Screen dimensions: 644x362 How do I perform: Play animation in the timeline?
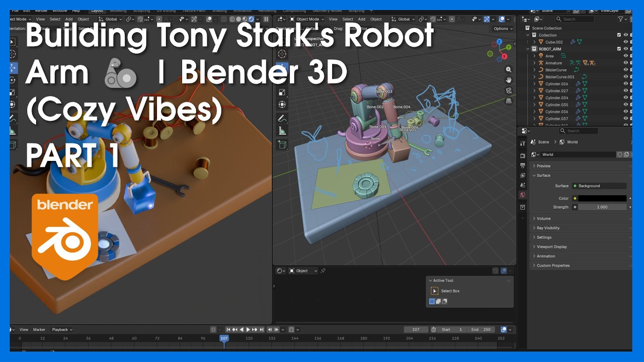point(248,330)
